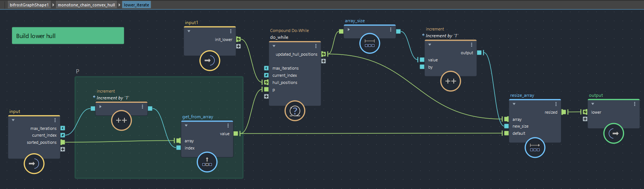Click the array_size node circular icon

[370, 44]
